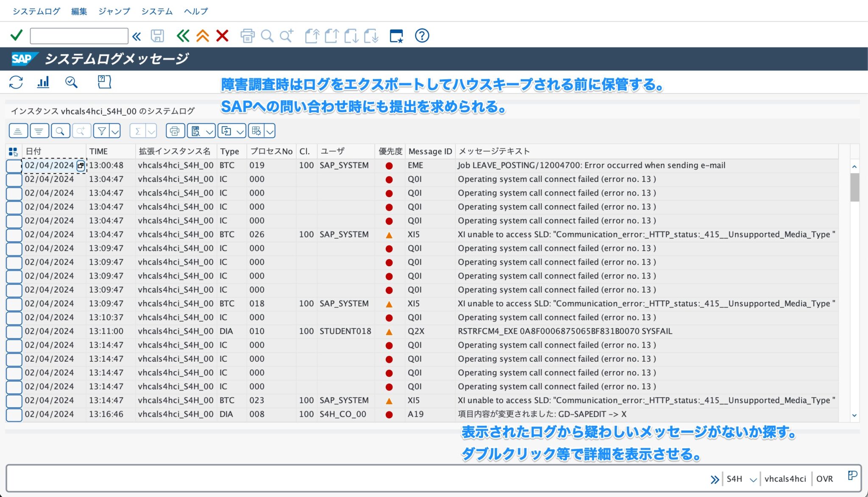Viewport: 868px width, 497px height.
Task: Select the checkbox for the 13:00:48 EME row
Action: tap(14, 165)
